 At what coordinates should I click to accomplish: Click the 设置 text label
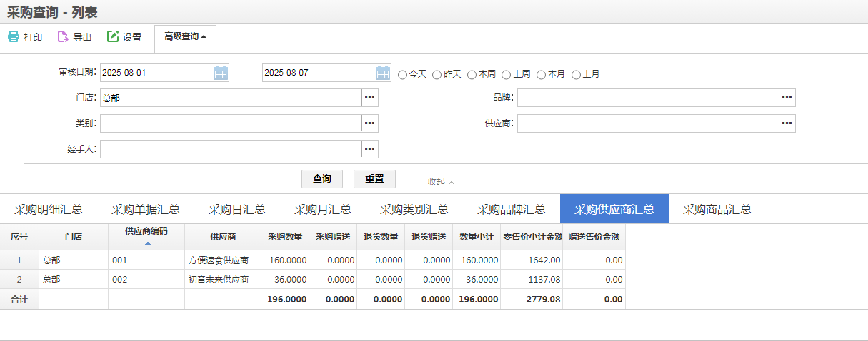pyautogui.click(x=132, y=37)
